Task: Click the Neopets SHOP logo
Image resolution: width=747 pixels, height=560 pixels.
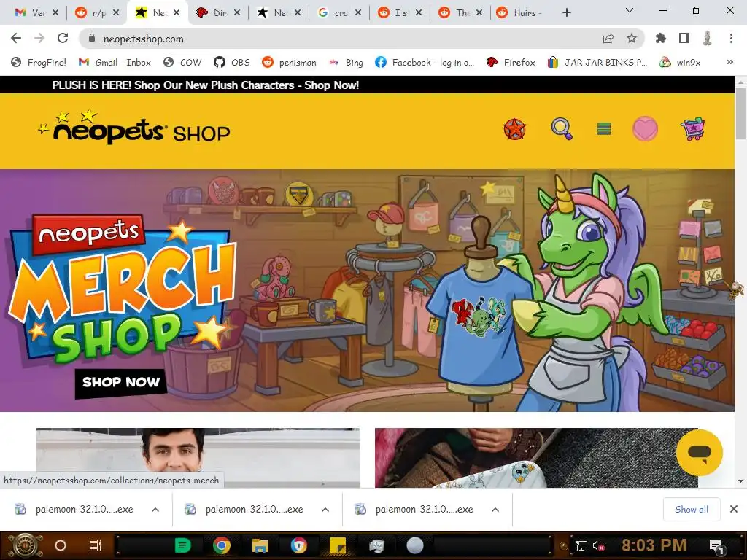Action: (135, 128)
